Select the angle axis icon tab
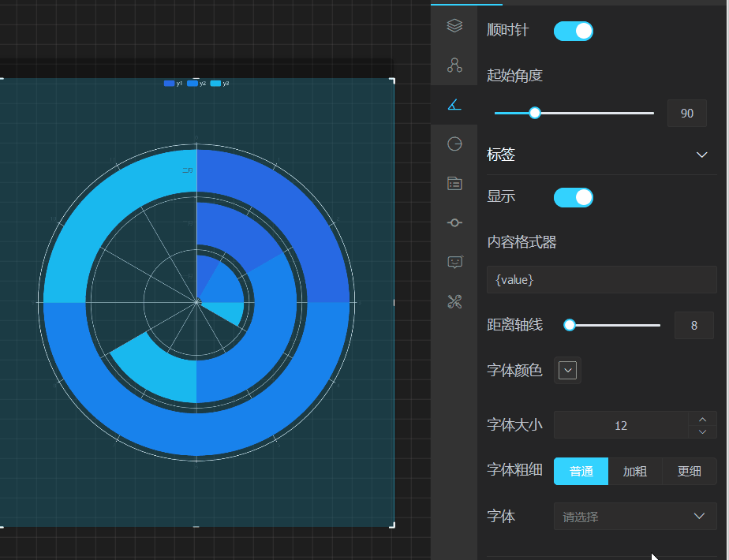729x560 pixels. click(x=454, y=105)
